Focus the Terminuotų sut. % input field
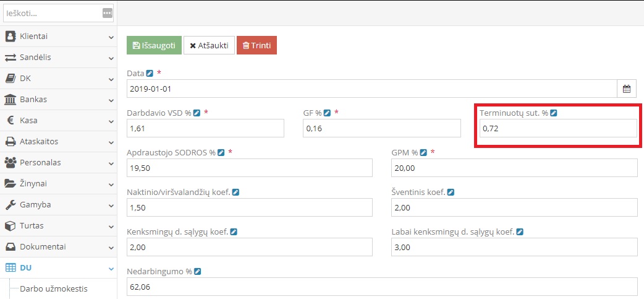The height and width of the screenshot is (299, 644). coord(558,129)
